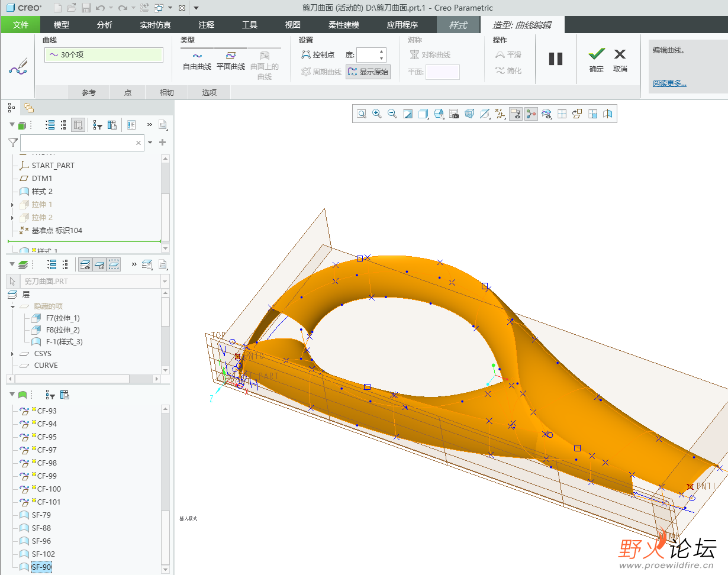Click 取消 to cancel curve edit
The height and width of the screenshot is (575, 728).
(x=620, y=60)
